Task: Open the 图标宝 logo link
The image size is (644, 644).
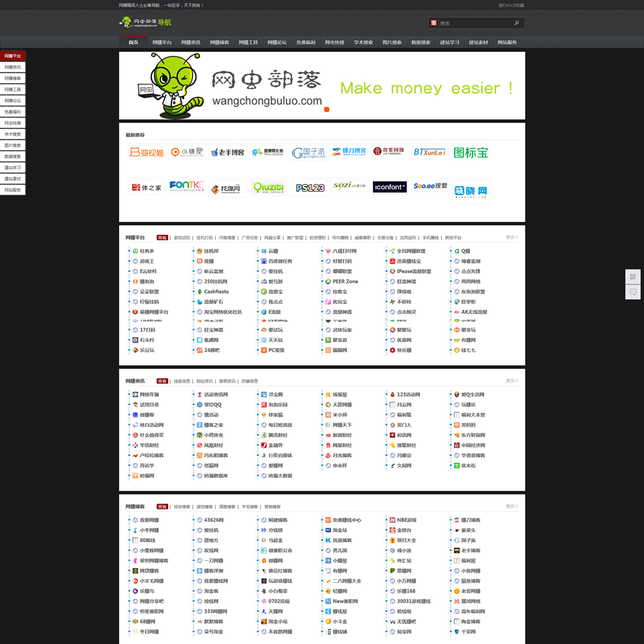Action: click(x=471, y=153)
